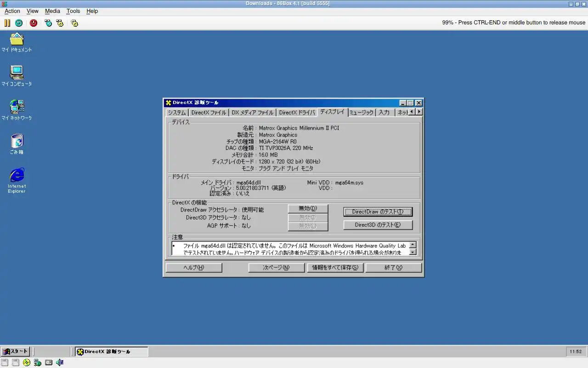The height and width of the screenshot is (368, 588).
Task: Minimize the DirectX 診断ツール dialog
Action: click(x=403, y=103)
